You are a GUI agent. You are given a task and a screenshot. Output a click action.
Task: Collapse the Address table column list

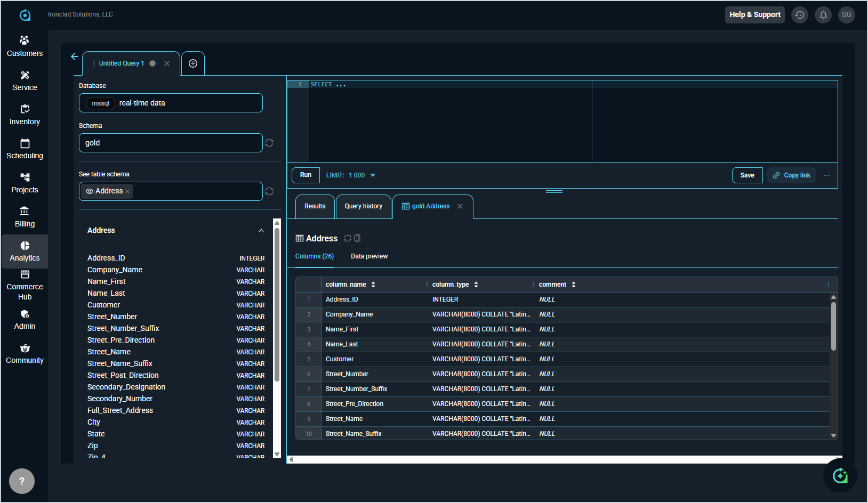click(x=261, y=231)
